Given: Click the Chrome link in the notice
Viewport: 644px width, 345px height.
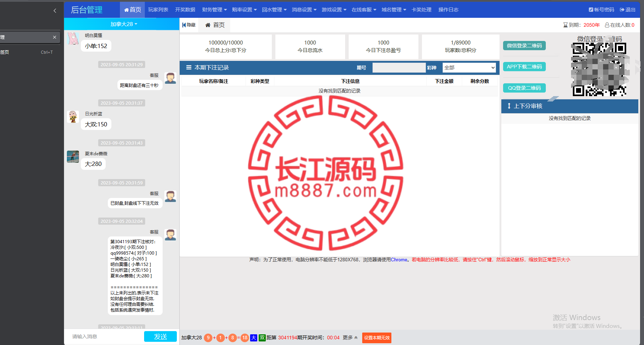Looking at the screenshot, I should pyautogui.click(x=399, y=260).
